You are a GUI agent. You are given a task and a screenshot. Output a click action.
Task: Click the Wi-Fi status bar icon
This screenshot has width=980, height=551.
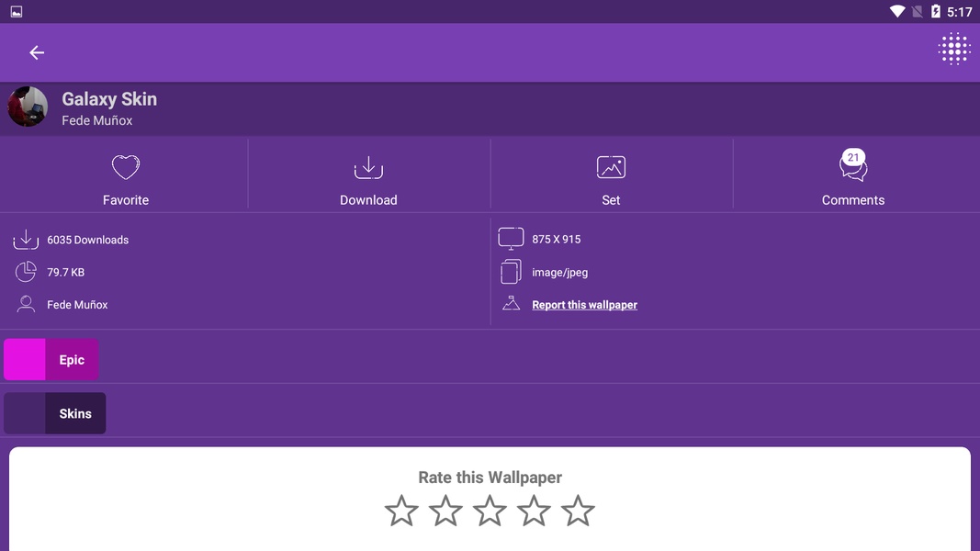[897, 11]
